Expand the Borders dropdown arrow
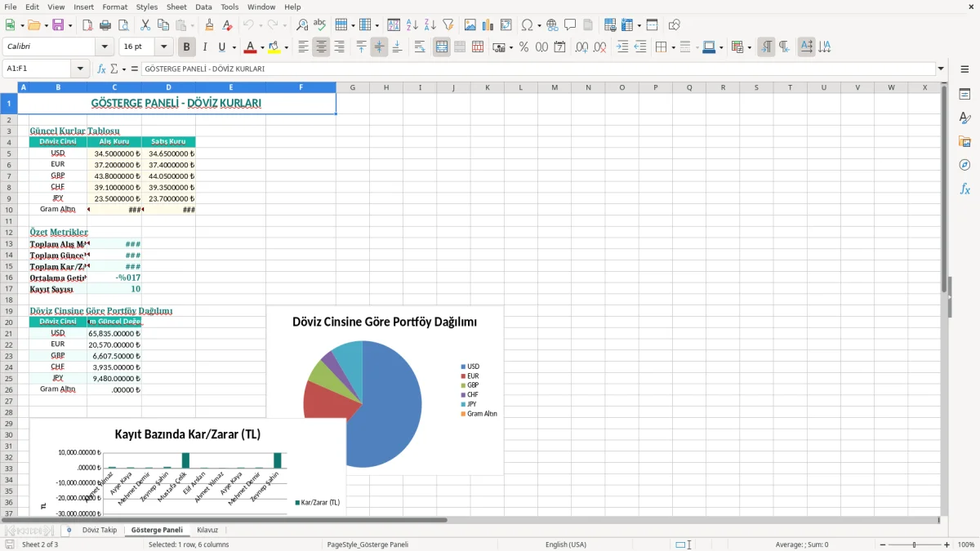 [675, 47]
